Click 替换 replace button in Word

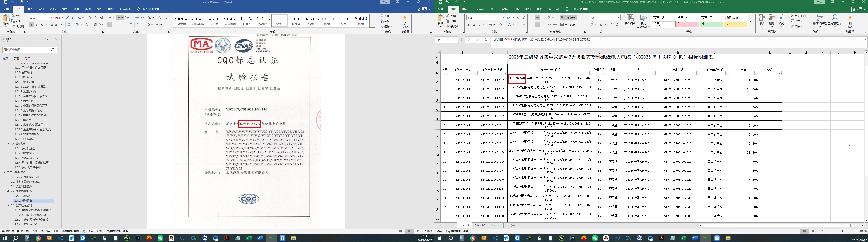click(385, 21)
